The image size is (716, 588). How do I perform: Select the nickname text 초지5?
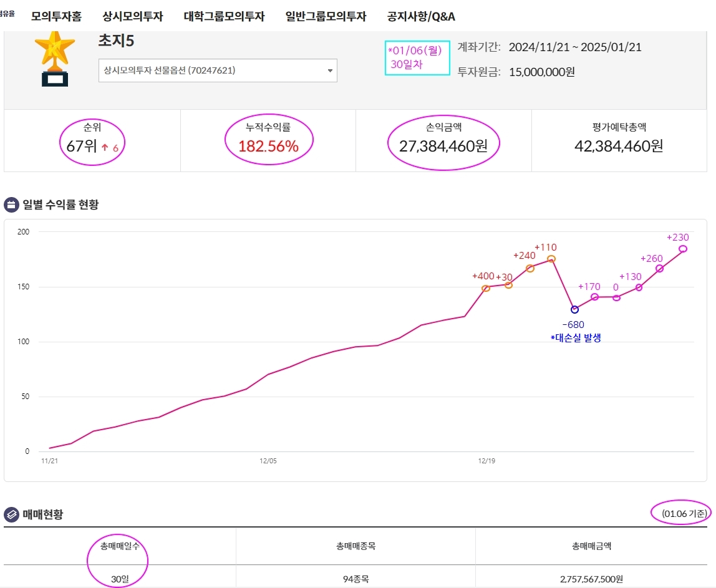point(117,41)
